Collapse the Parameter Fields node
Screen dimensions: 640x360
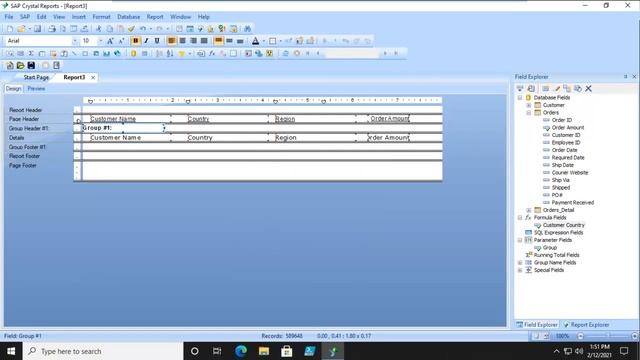click(520, 240)
